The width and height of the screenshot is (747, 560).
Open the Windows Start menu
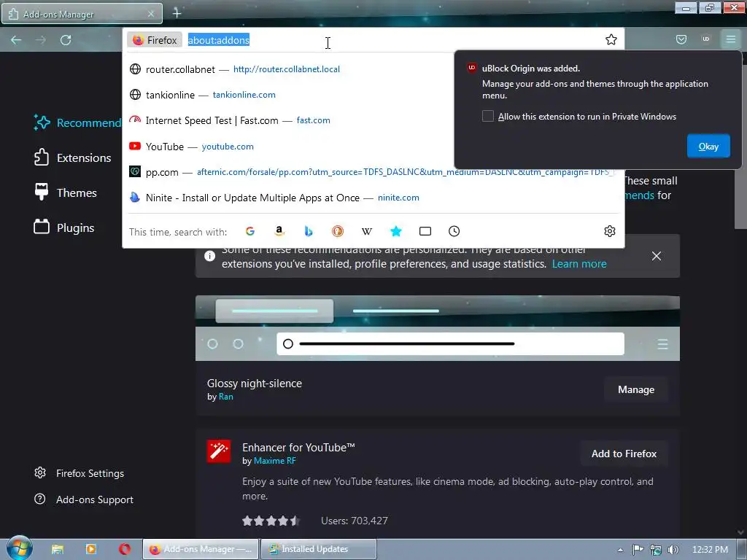[18, 548]
